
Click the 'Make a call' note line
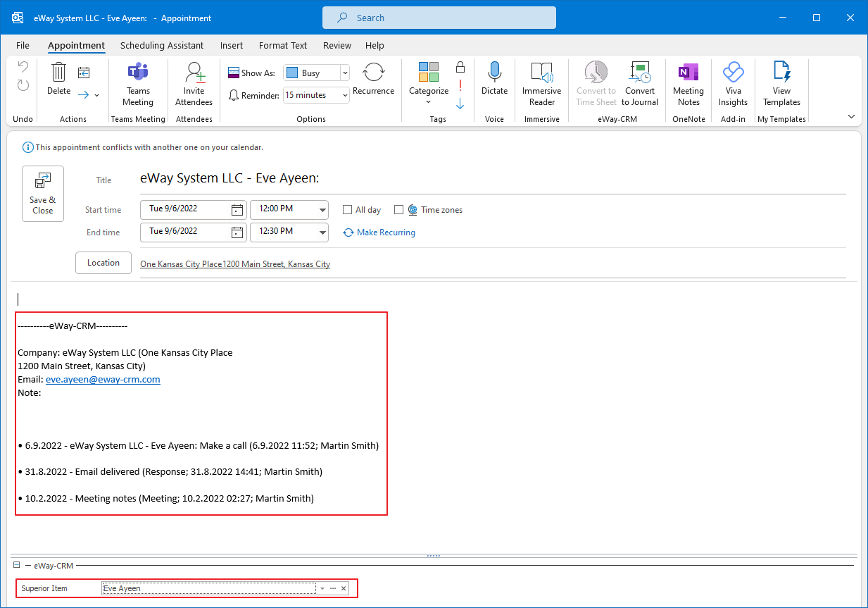click(199, 445)
